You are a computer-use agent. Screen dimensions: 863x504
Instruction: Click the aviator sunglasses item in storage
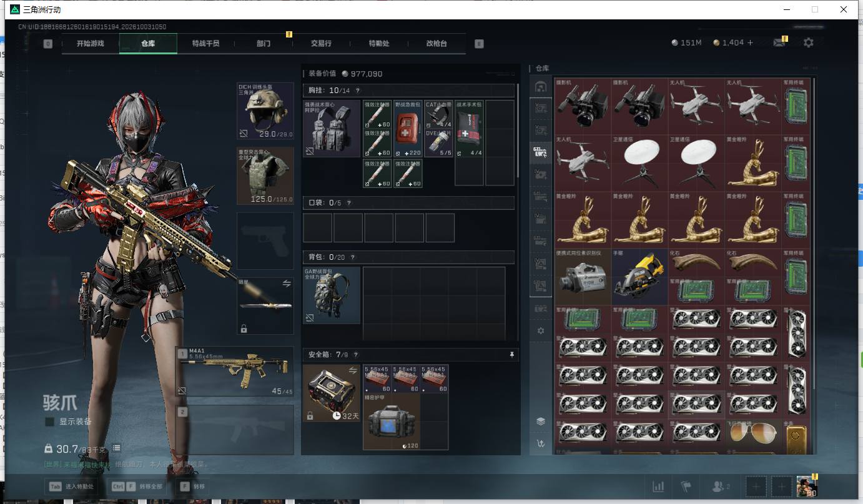752,432
